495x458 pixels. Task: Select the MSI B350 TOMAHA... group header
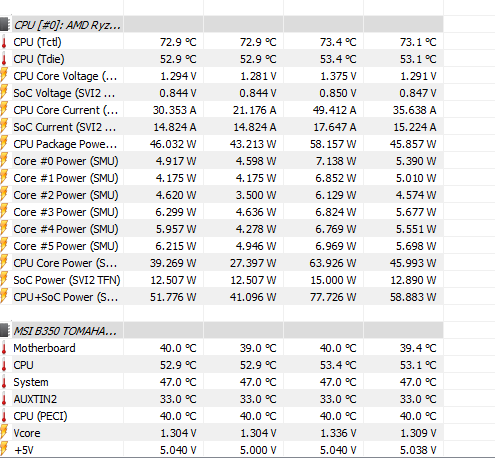coord(65,331)
